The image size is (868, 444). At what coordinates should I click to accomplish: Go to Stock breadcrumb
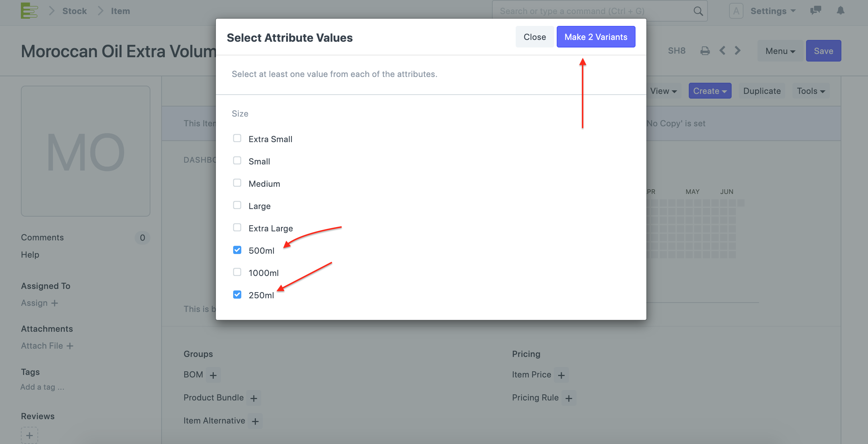coord(74,11)
